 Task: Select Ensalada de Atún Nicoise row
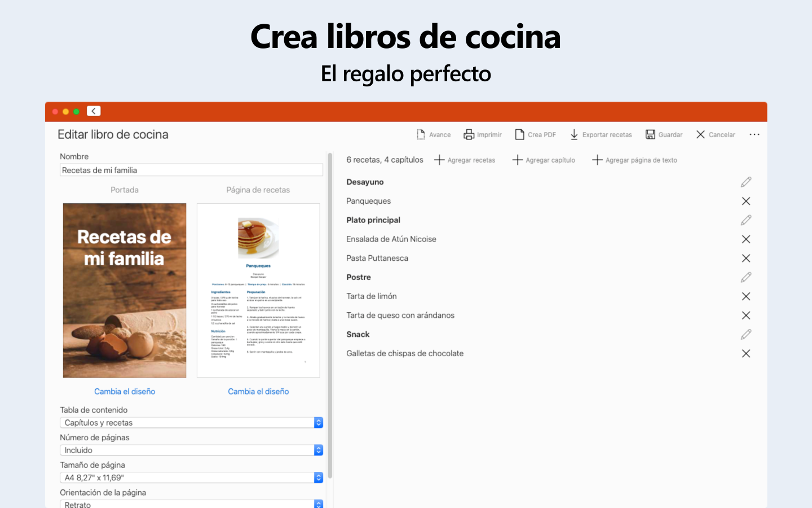pos(549,239)
